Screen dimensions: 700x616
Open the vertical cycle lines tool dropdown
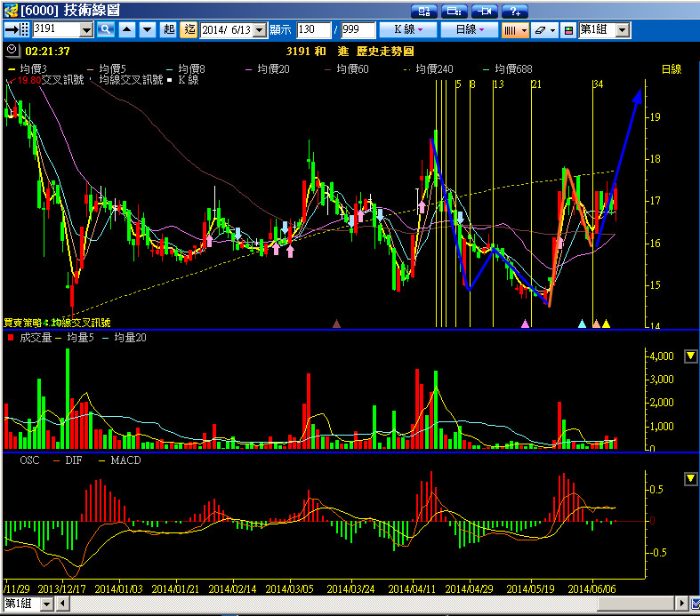pyautogui.click(x=524, y=30)
